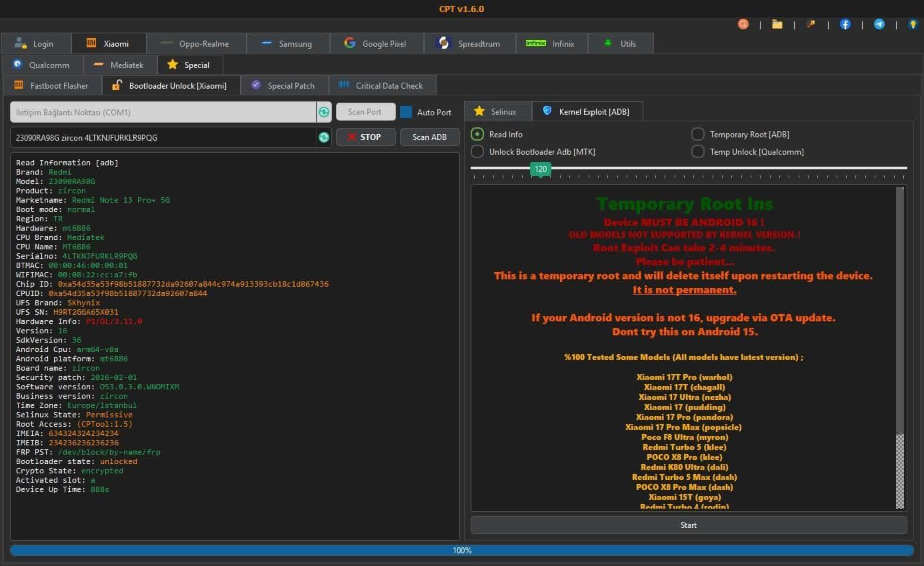Click the Device Up Time value 888s

pyautogui.click(x=100, y=489)
